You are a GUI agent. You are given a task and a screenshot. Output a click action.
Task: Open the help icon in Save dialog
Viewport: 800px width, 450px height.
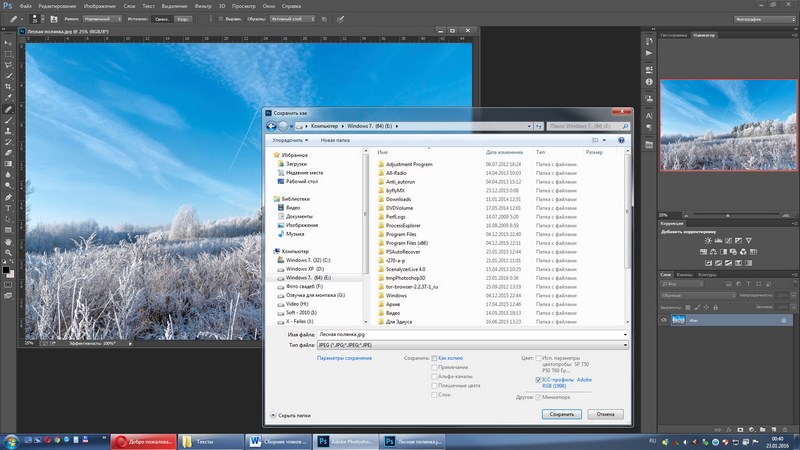621,140
